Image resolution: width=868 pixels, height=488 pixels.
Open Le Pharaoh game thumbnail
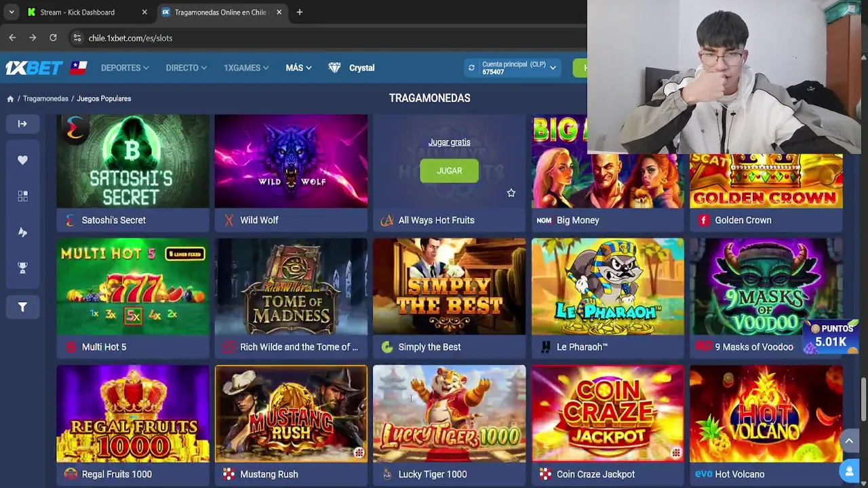(x=608, y=287)
